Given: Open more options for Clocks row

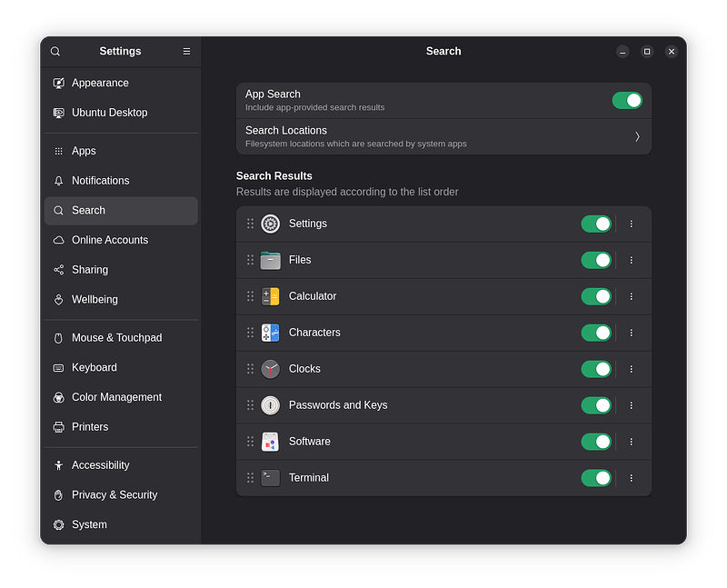Looking at the screenshot, I should pyautogui.click(x=631, y=369).
